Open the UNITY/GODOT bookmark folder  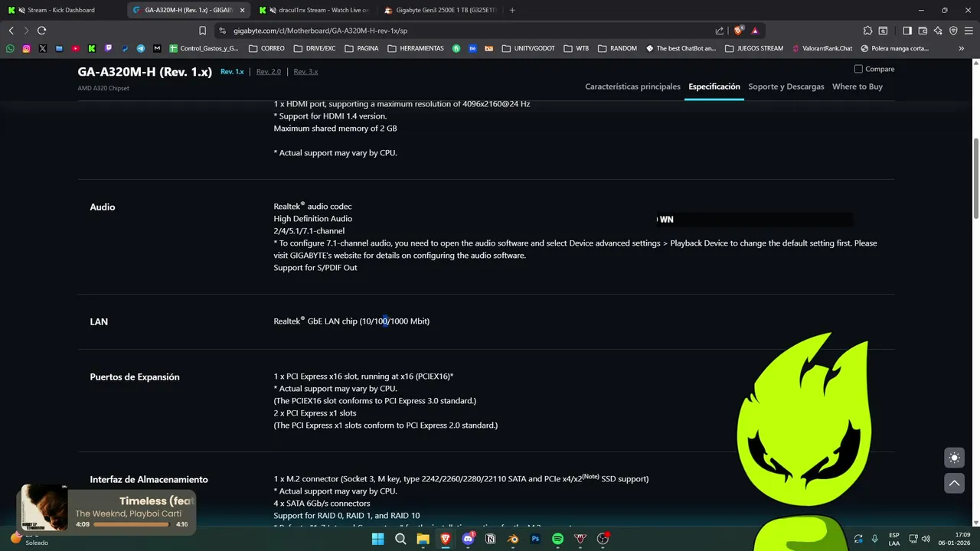528,48
